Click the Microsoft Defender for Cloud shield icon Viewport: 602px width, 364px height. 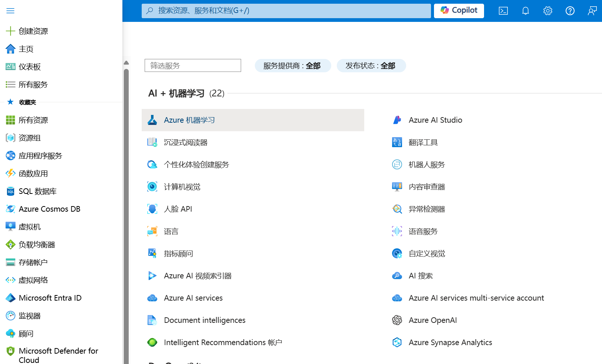click(x=10, y=351)
